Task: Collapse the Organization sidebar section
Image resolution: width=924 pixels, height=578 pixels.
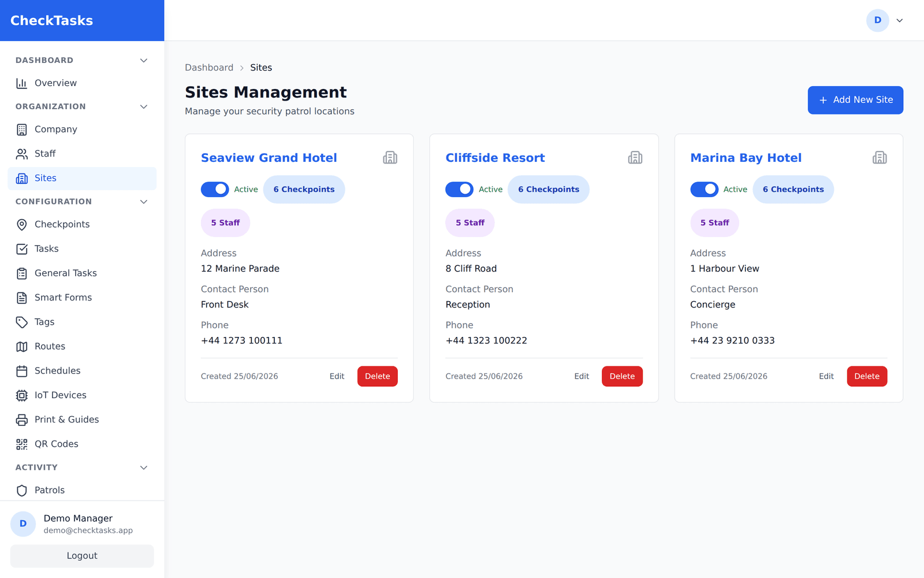Action: tap(144, 106)
